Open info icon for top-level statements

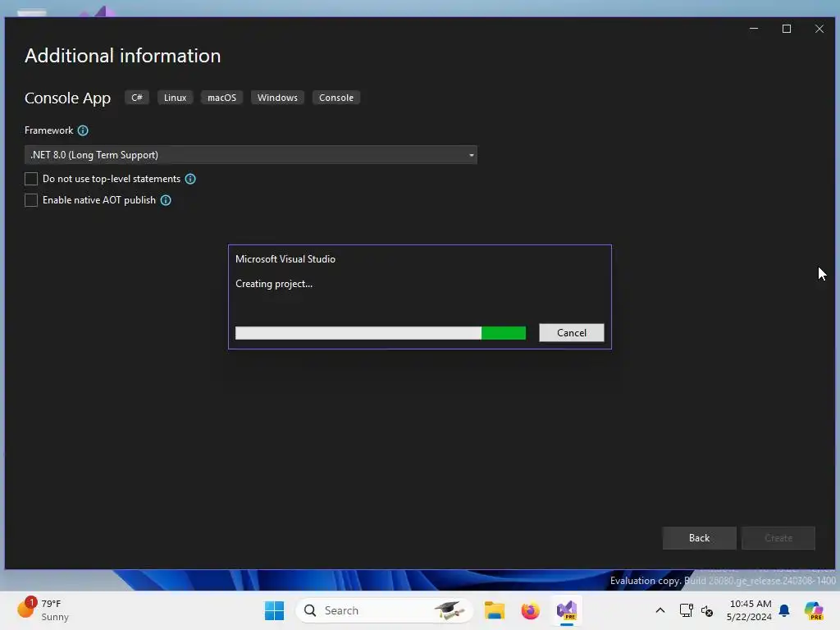point(190,179)
